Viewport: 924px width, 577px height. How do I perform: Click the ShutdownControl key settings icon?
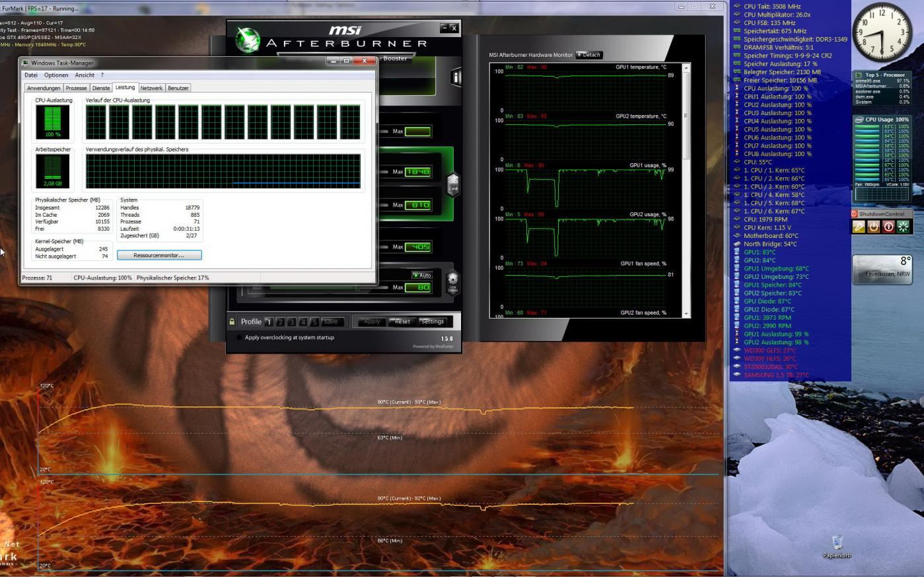pos(859,227)
